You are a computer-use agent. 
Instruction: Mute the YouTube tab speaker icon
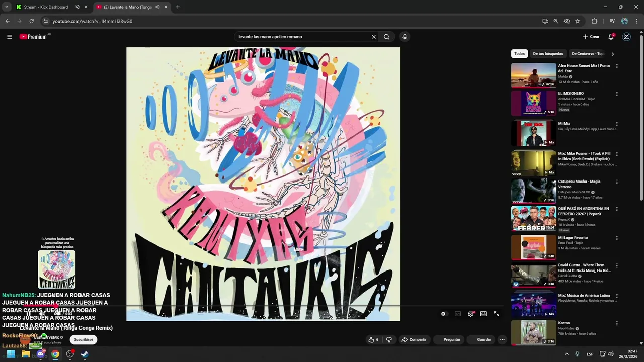click(158, 7)
